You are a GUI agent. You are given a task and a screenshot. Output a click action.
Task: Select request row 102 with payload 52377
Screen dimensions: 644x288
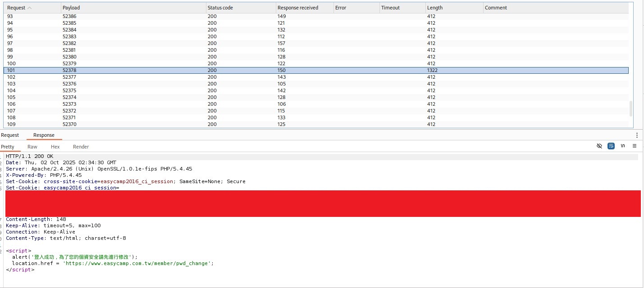point(316,77)
